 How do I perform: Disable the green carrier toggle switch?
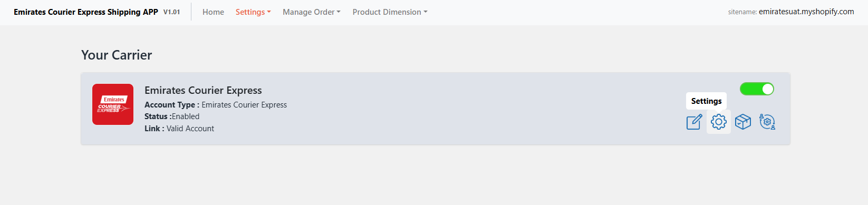pyautogui.click(x=757, y=89)
